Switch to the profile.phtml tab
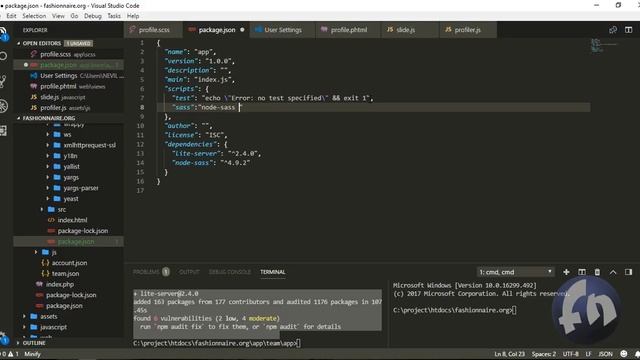This screenshot has height=360, width=640. coord(349,30)
